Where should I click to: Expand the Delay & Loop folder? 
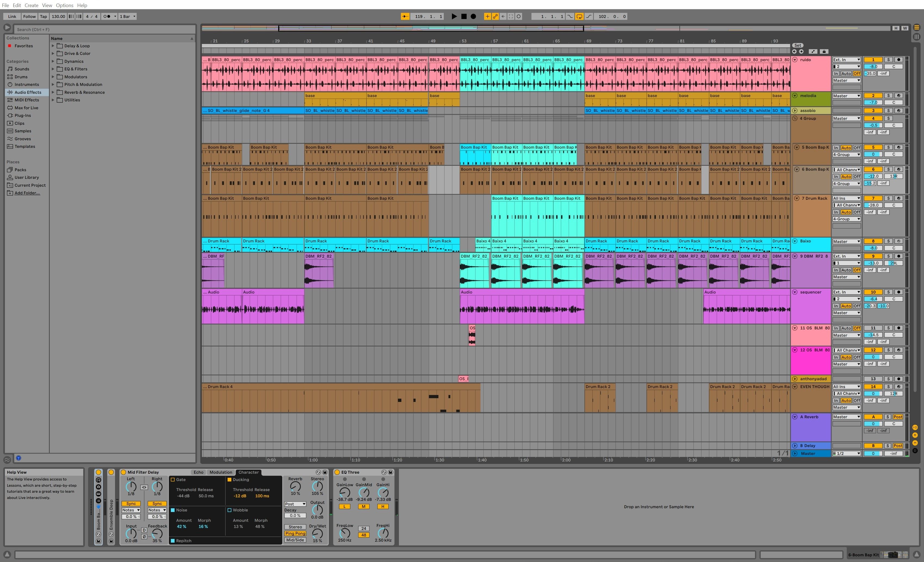(53, 46)
